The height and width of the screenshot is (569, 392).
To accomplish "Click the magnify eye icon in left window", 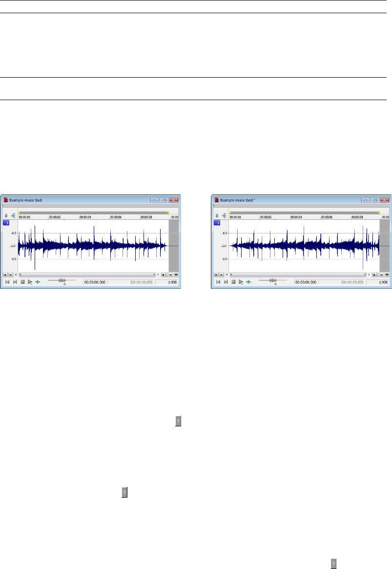I will pos(176,275).
